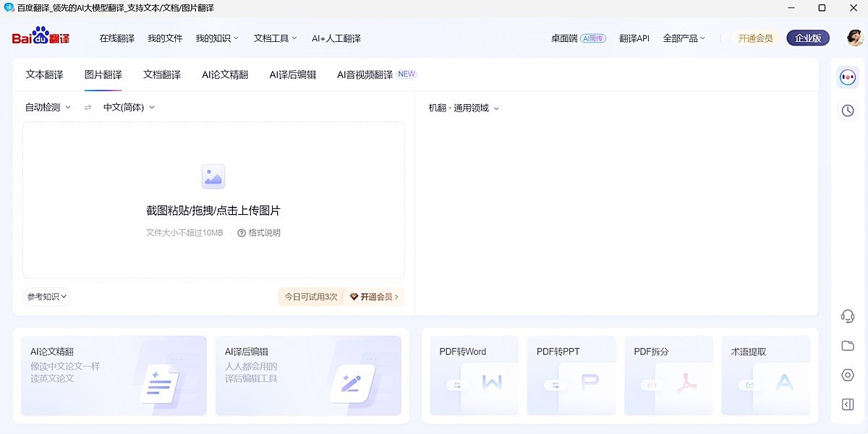
Task: Open the 全部产品 dropdown
Action: coord(684,38)
